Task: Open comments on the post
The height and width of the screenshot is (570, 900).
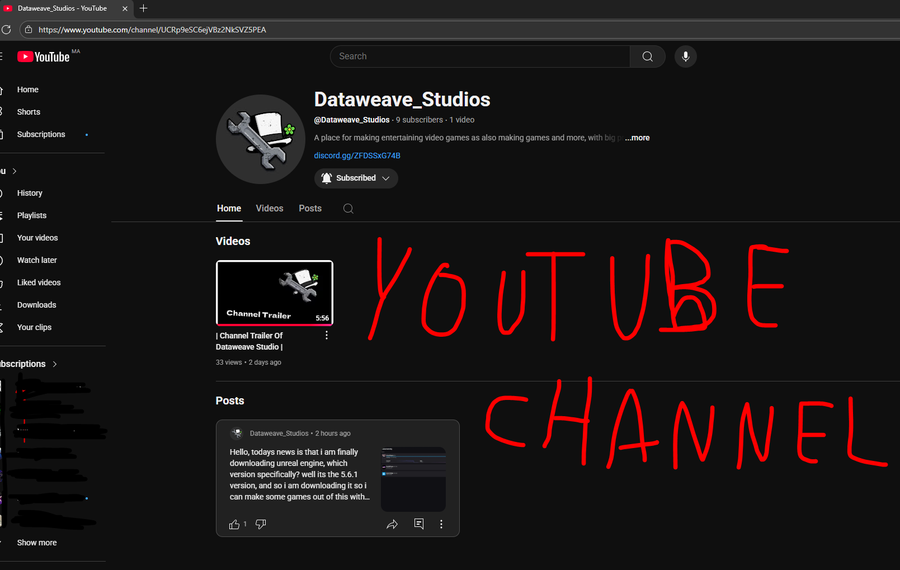Action: (x=419, y=524)
